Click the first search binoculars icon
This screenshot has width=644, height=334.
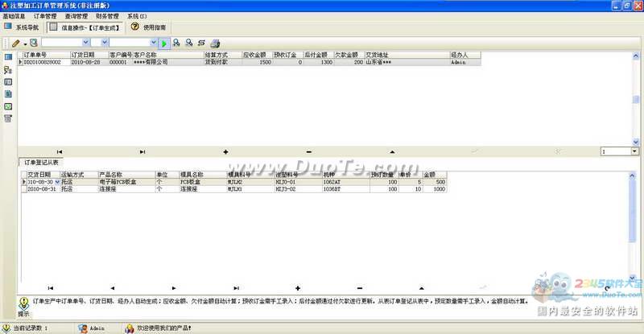(x=176, y=43)
